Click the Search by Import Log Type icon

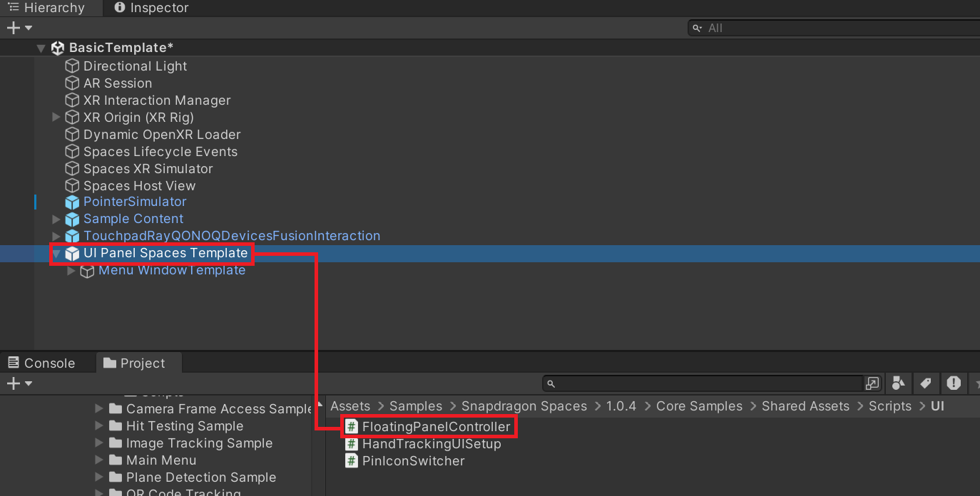[x=954, y=383]
